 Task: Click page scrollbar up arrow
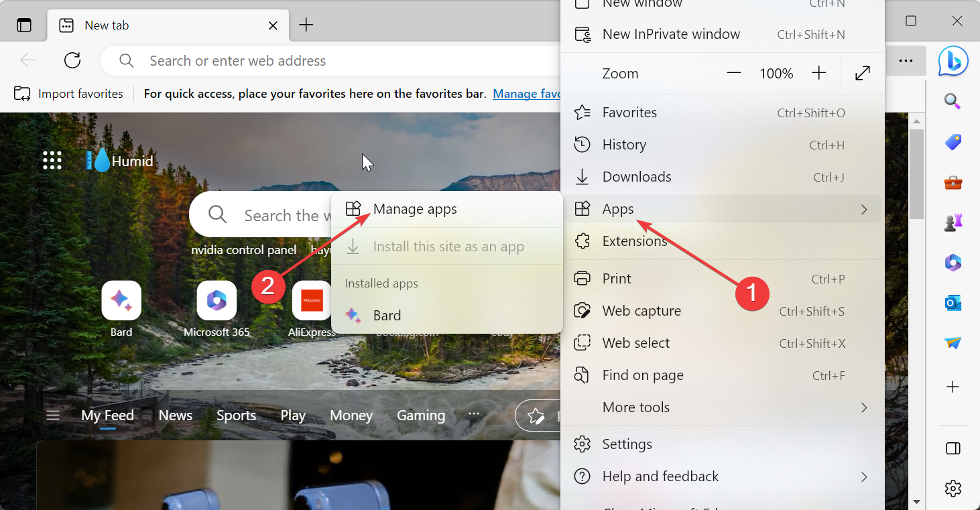point(916,120)
